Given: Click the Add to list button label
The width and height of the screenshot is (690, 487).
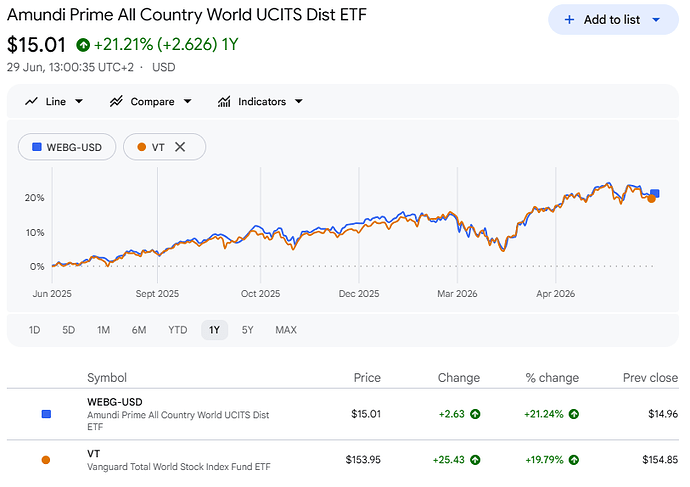Looking at the screenshot, I should pyautogui.click(x=612, y=20).
